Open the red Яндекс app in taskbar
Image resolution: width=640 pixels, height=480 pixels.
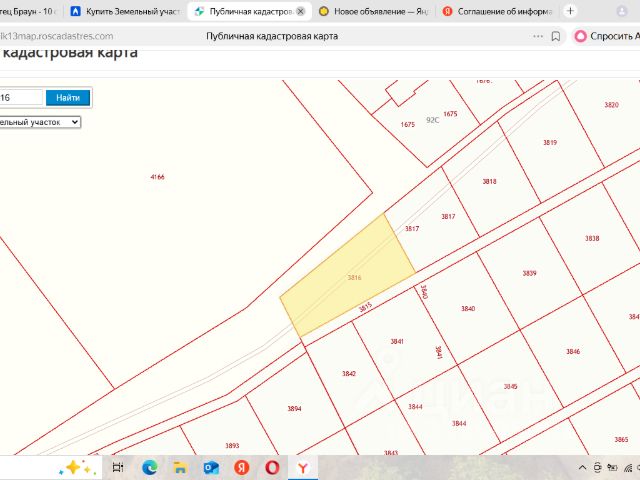pyautogui.click(x=242, y=467)
